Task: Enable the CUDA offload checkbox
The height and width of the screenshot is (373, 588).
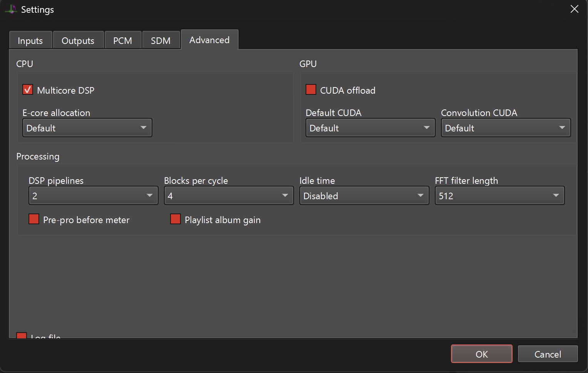Action: (x=311, y=90)
